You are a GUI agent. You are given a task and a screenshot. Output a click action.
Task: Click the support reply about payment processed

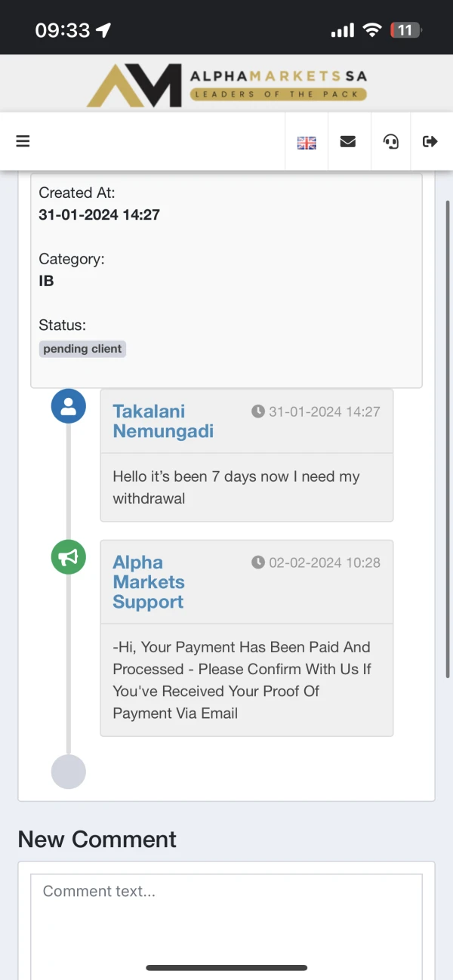[242, 680]
